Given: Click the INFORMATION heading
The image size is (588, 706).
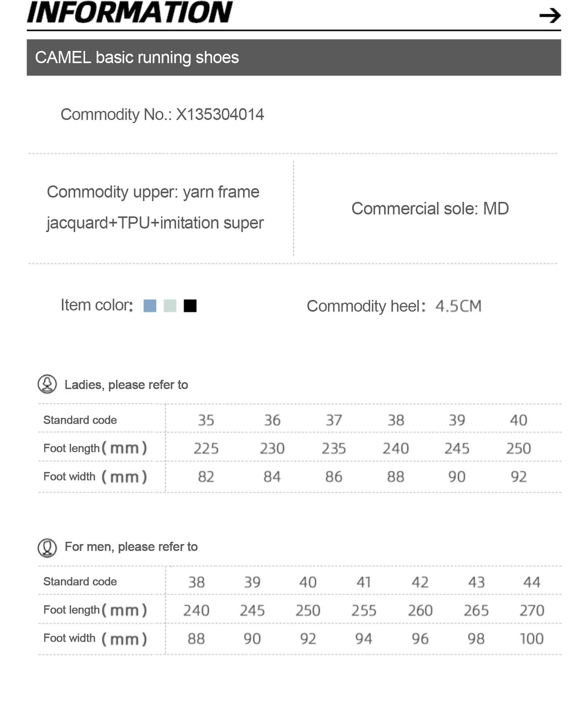Looking at the screenshot, I should pyautogui.click(x=130, y=13).
